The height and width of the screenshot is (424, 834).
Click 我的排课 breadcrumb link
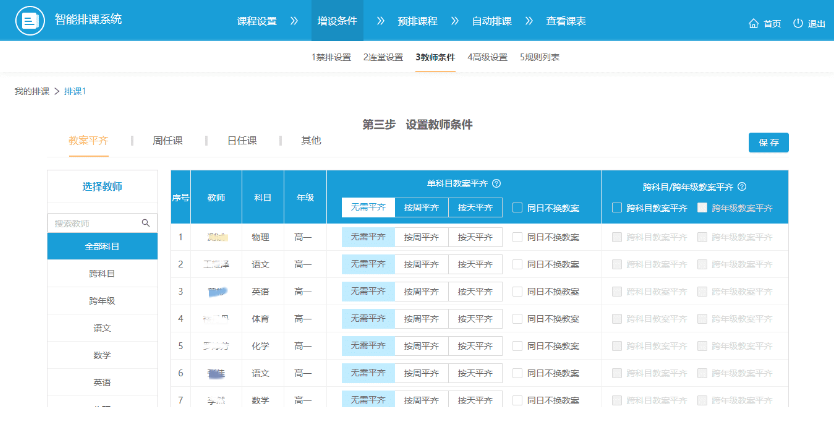32,92
